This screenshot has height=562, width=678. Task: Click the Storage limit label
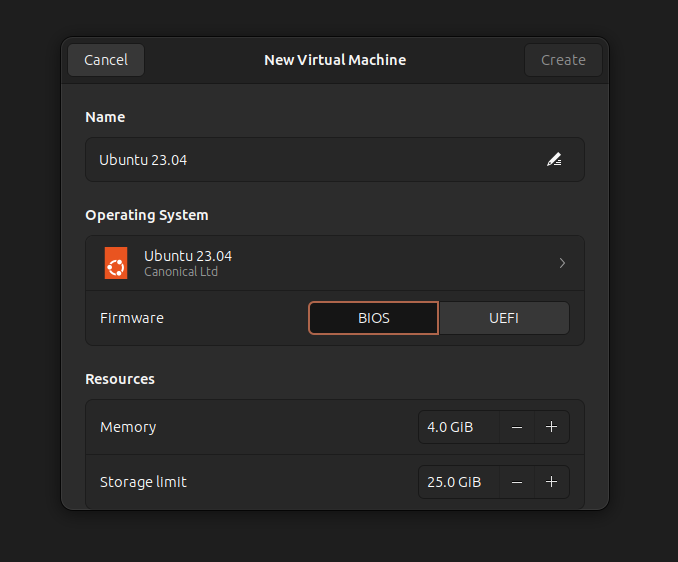tap(143, 482)
